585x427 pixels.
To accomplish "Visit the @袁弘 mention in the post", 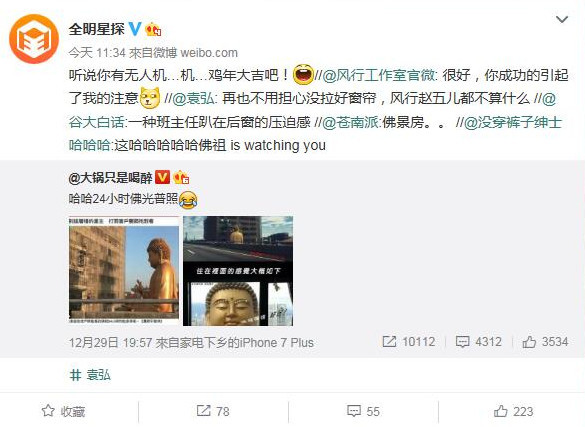I will tap(193, 98).
